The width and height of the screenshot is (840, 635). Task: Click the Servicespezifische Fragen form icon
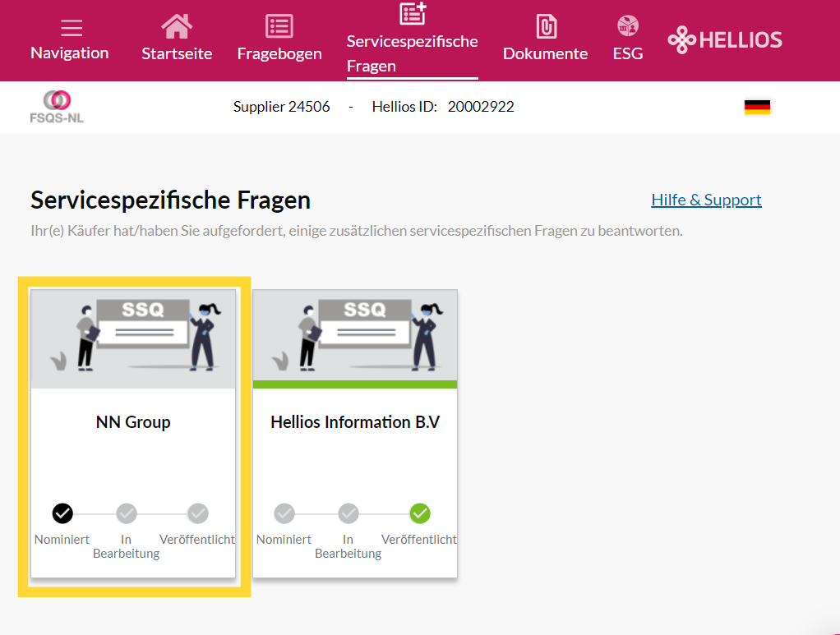coord(413,13)
